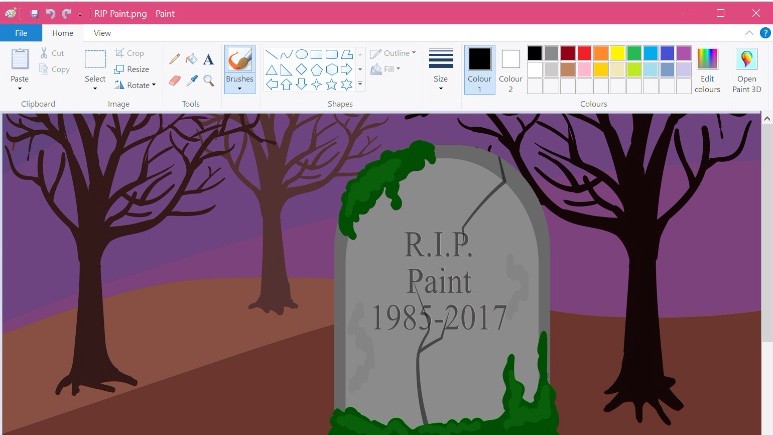Click the Undo arrow in title bar
This screenshot has width=773, height=435.
click(x=50, y=14)
